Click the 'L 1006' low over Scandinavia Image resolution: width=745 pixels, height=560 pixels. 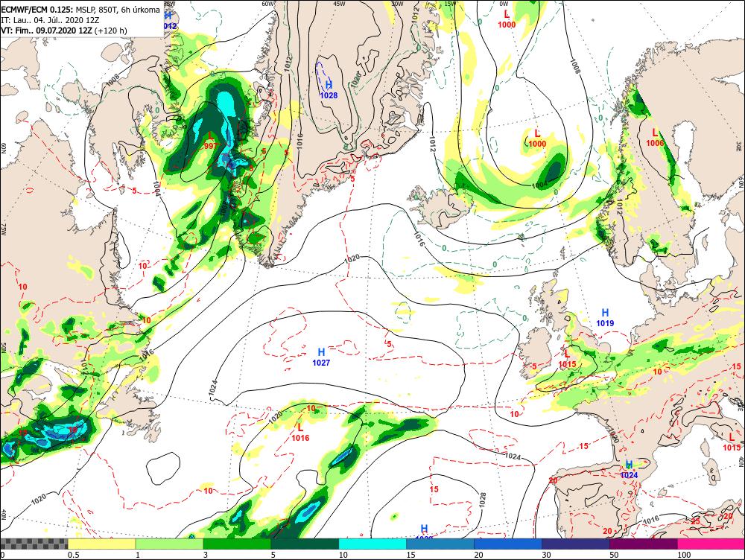click(x=655, y=138)
